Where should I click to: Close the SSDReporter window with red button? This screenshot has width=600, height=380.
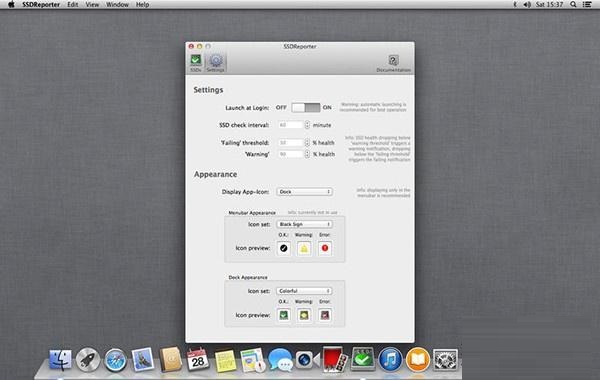pyautogui.click(x=191, y=46)
